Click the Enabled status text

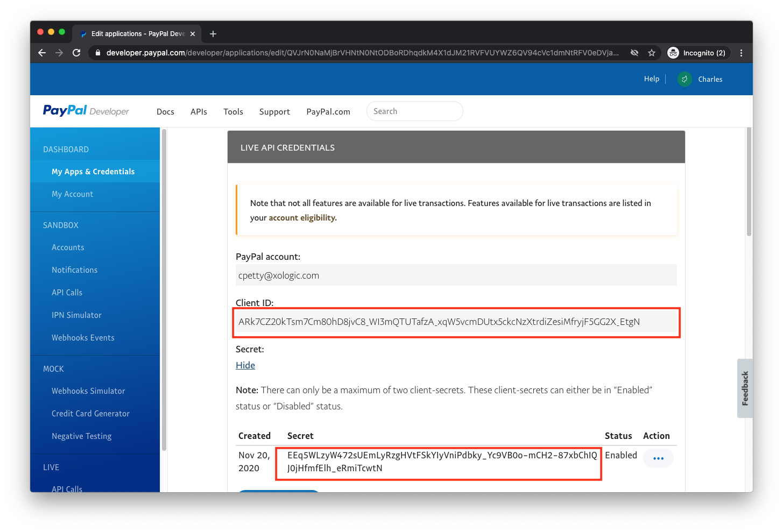tap(621, 455)
